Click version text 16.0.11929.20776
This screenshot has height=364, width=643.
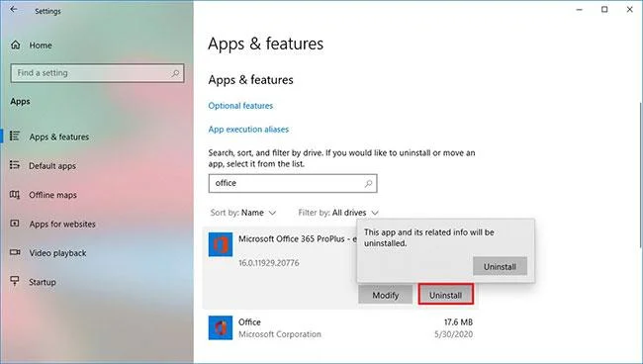coord(269,263)
